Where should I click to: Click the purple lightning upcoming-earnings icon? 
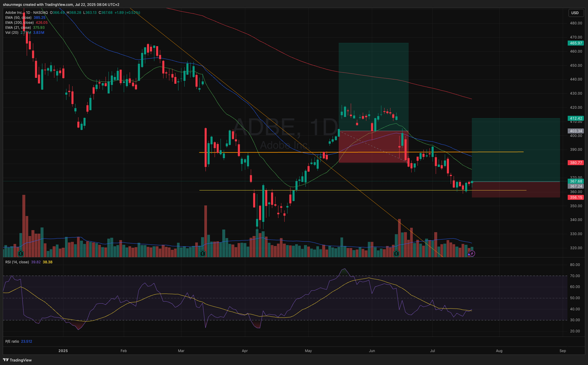[x=472, y=254]
